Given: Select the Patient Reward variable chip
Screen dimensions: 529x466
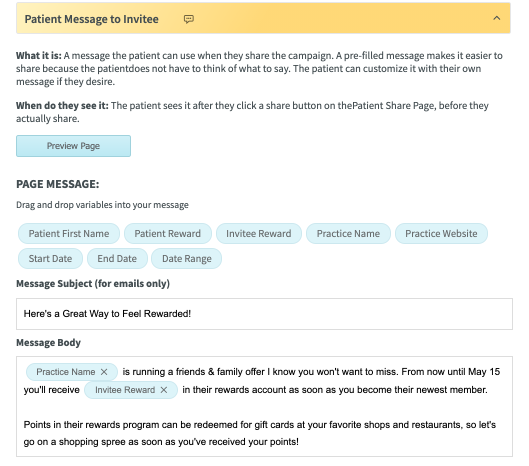Looking at the screenshot, I should tap(168, 234).
